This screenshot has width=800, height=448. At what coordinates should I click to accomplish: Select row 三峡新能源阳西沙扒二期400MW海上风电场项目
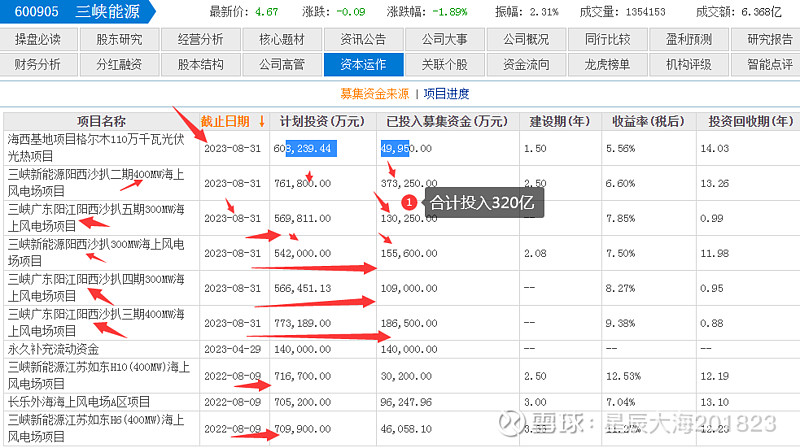(402, 183)
